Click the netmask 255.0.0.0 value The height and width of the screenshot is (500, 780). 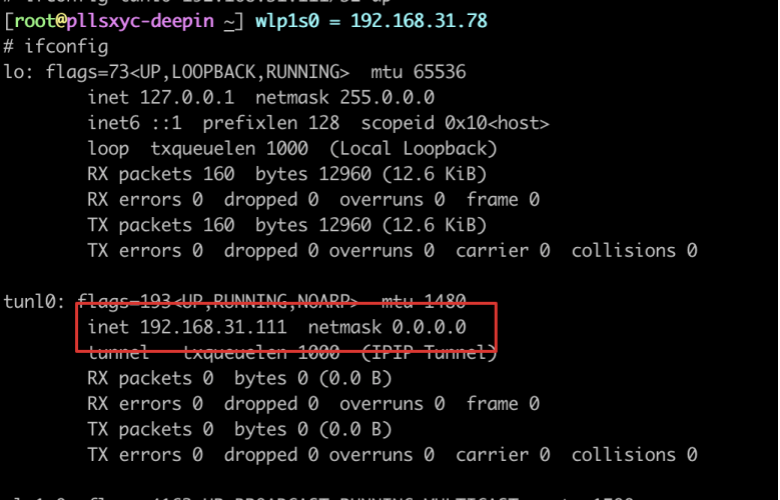pos(345,98)
